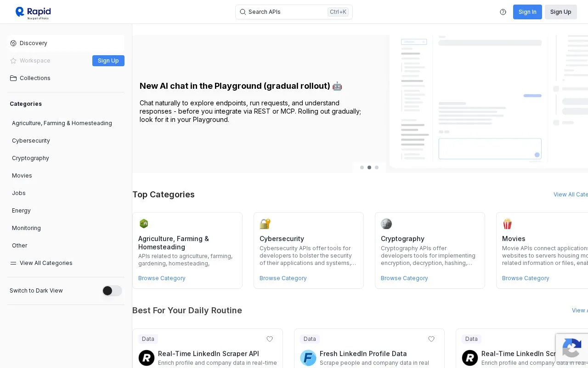Click the AI chat Playground banner image

pos(489,102)
